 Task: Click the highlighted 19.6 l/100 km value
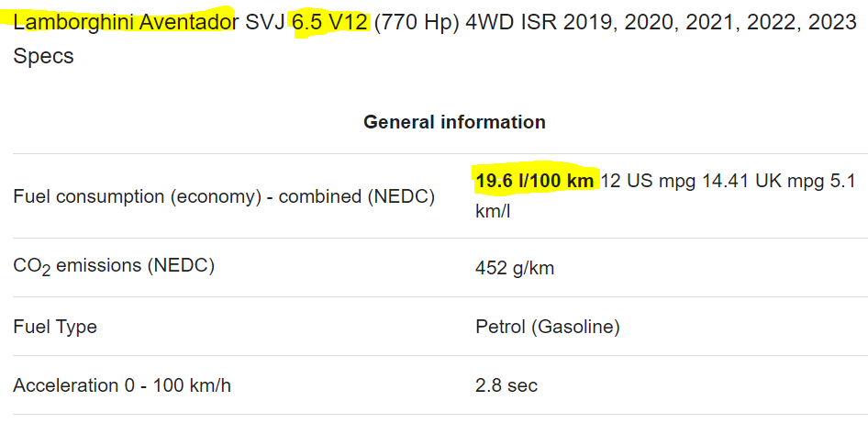(x=535, y=181)
